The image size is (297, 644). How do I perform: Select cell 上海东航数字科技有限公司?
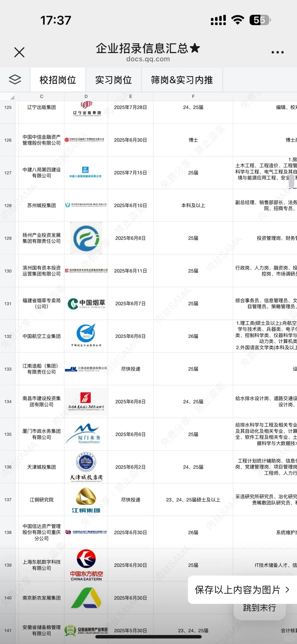(42, 565)
